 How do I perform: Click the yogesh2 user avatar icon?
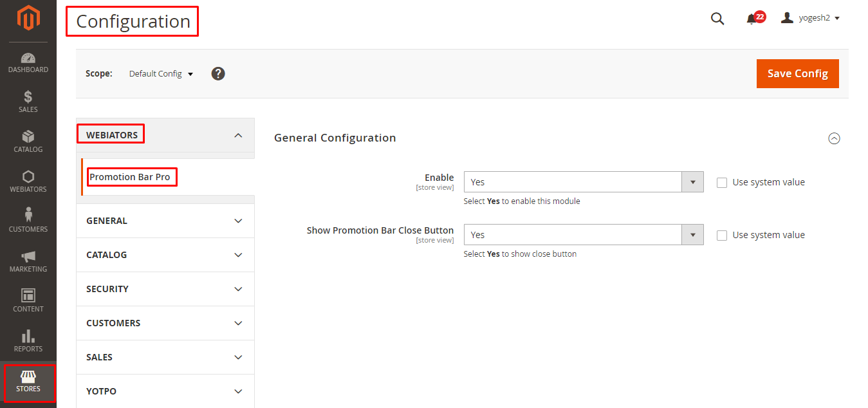(x=787, y=18)
